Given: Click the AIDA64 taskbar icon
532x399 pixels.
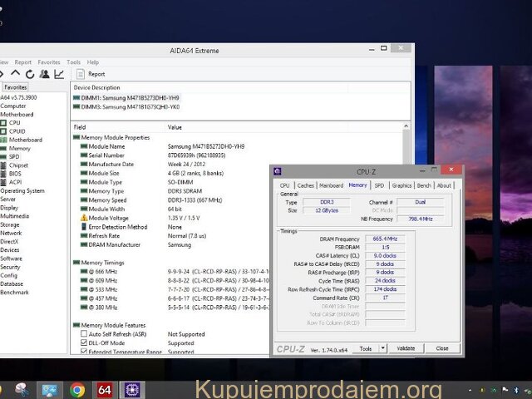Looking at the screenshot, I should (105, 389).
